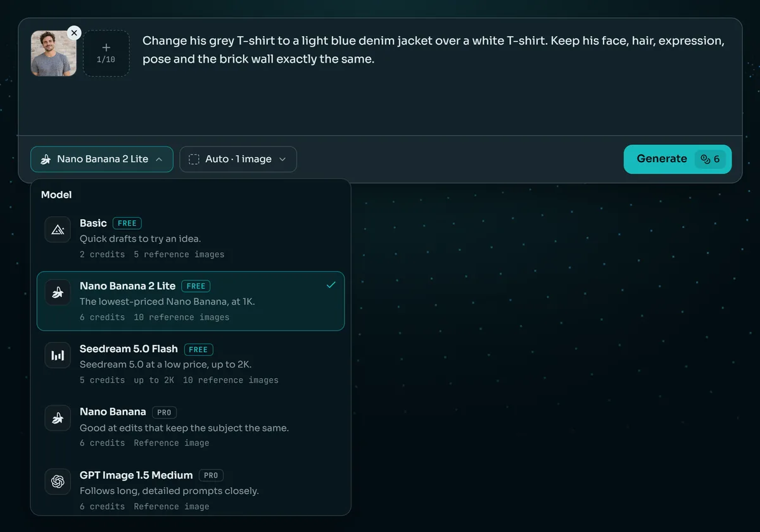Click the triangle icon of the Basic model
This screenshot has height=532, width=760.
click(x=58, y=229)
